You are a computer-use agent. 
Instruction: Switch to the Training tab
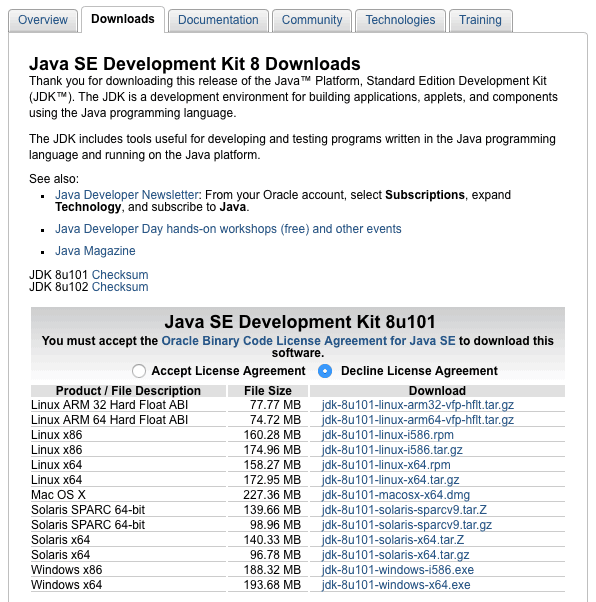(x=480, y=20)
